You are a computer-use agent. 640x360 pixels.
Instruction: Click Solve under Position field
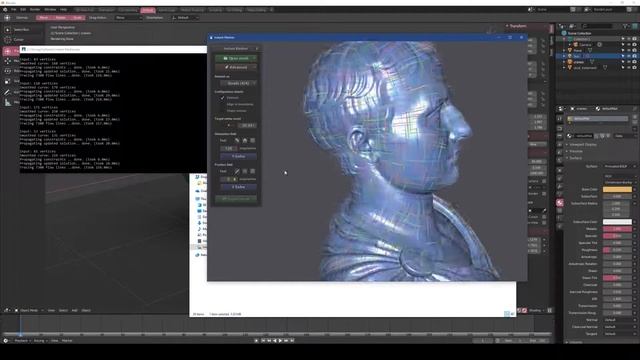pos(238,187)
